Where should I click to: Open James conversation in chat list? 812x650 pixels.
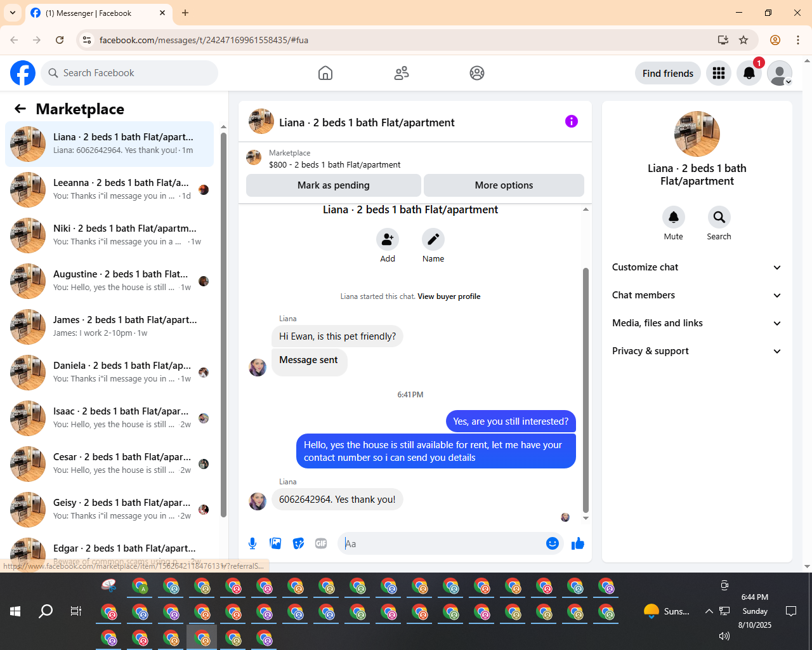pos(110,327)
